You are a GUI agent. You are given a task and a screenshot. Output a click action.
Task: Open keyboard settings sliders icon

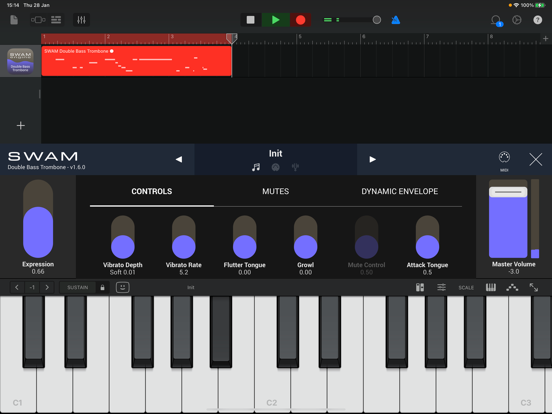coord(441,287)
